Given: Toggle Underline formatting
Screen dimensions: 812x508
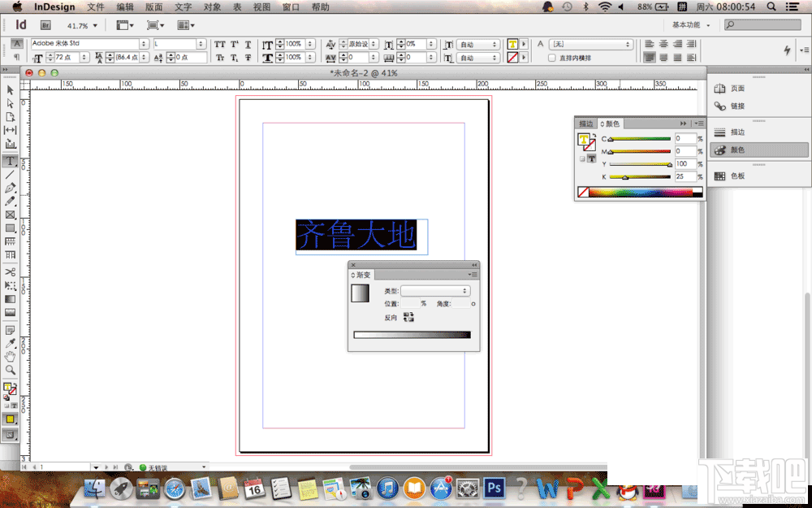Looking at the screenshot, I should click(248, 45).
